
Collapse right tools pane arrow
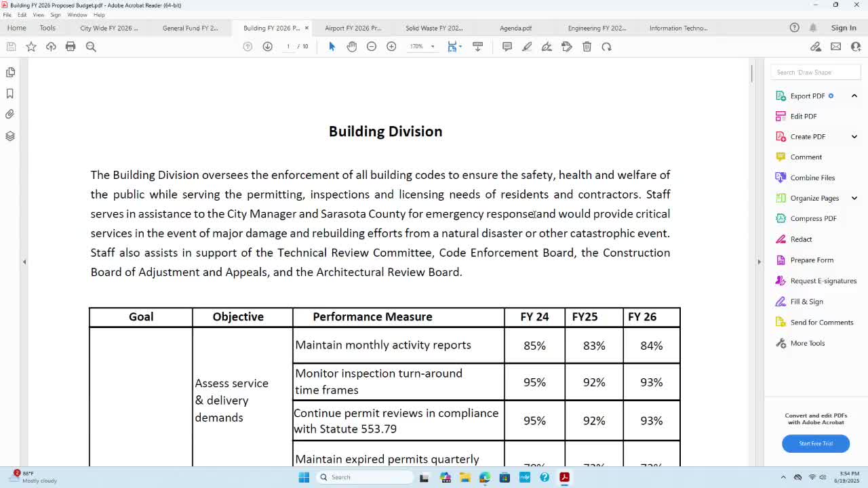759,262
